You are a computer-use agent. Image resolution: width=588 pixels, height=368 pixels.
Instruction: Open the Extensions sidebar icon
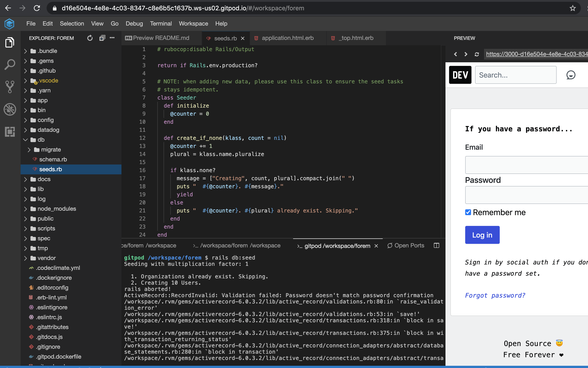point(10,132)
